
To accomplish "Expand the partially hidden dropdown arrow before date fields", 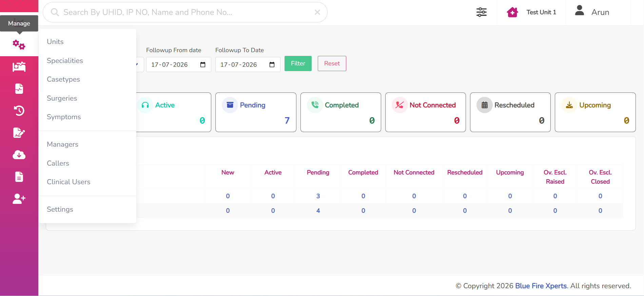I will point(137,64).
